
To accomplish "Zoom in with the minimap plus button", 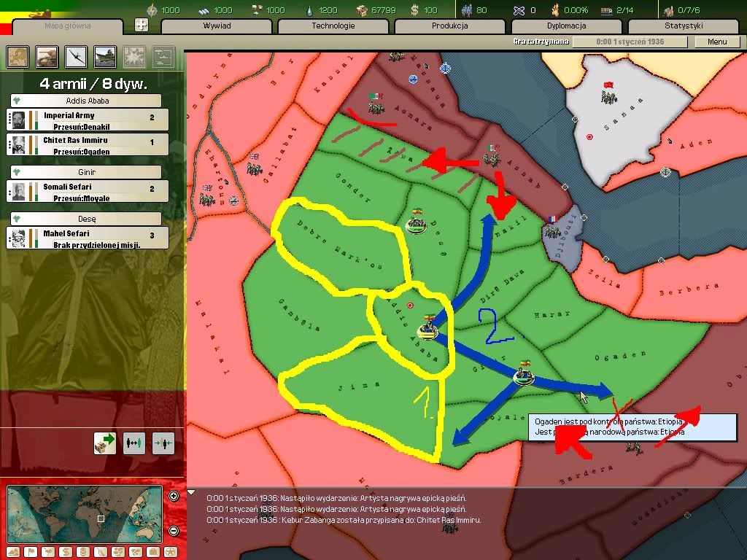I will tap(174, 496).
